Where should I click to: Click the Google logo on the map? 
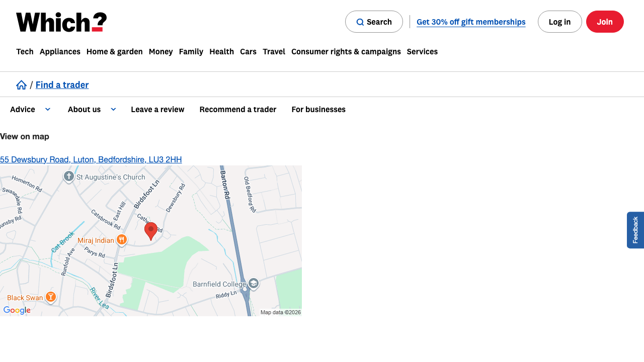17,310
